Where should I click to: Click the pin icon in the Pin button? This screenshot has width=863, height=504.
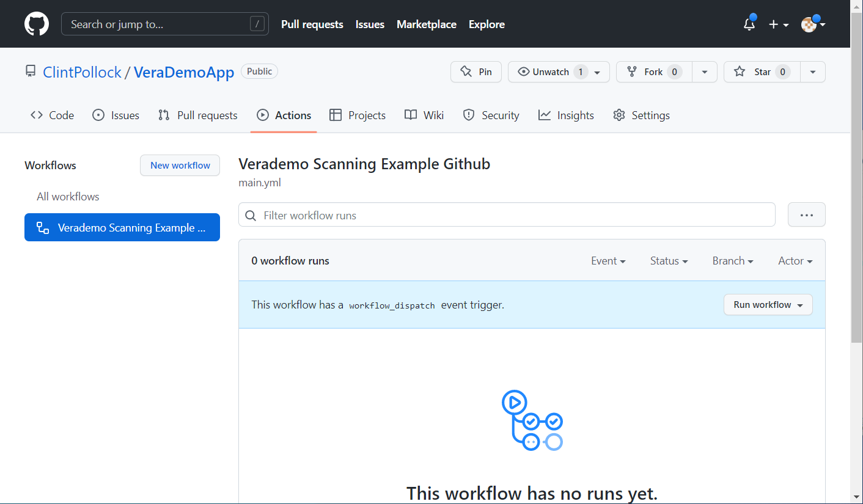coord(466,71)
